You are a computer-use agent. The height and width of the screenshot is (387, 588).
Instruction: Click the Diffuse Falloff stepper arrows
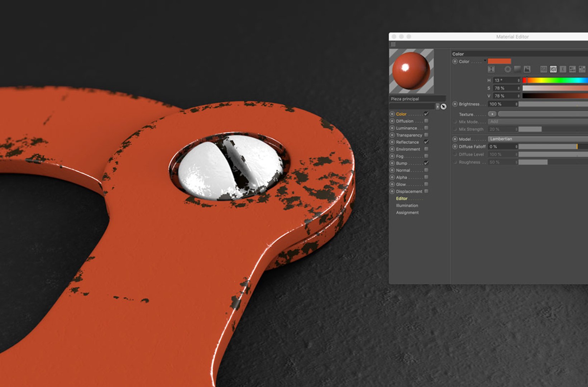516,147
